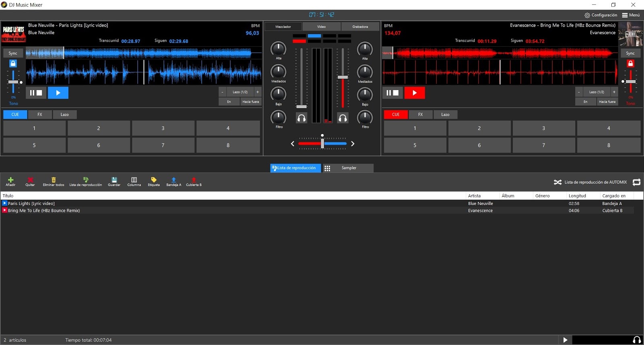Trigger deck A cue pad 6
Image resolution: width=644 pixels, height=345 pixels.
pyautogui.click(x=99, y=145)
